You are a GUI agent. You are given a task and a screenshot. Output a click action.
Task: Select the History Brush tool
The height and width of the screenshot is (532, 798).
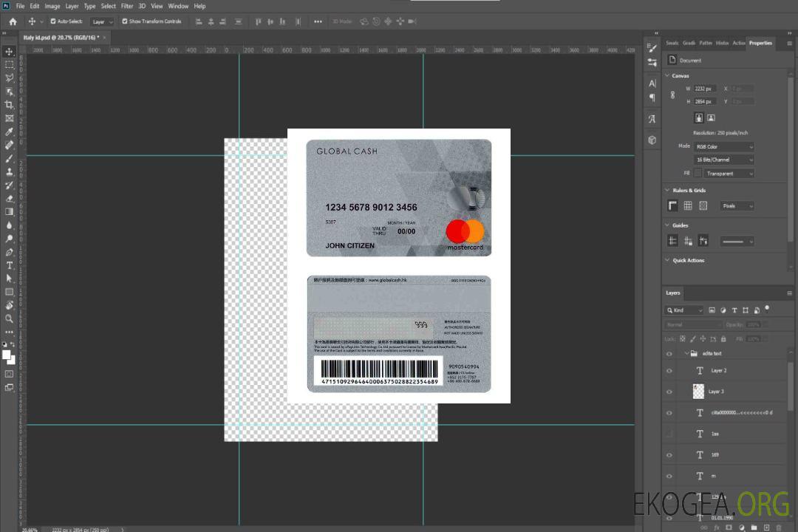point(9,185)
